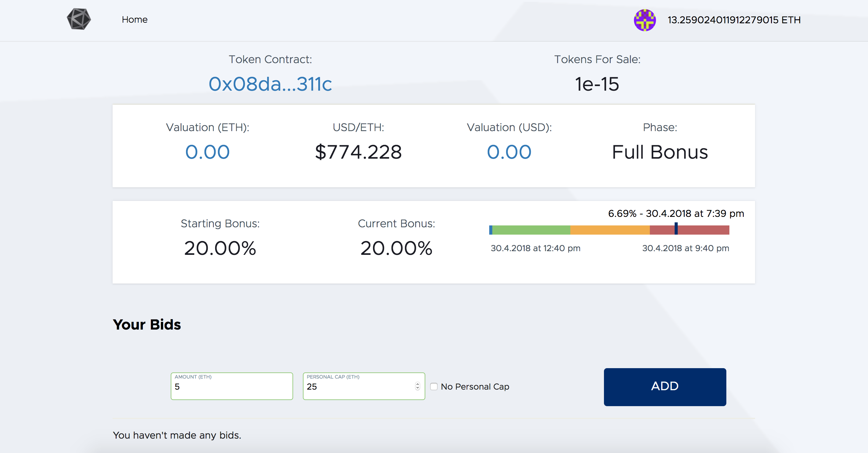Click the Full Bonus phase text

click(x=659, y=152)
